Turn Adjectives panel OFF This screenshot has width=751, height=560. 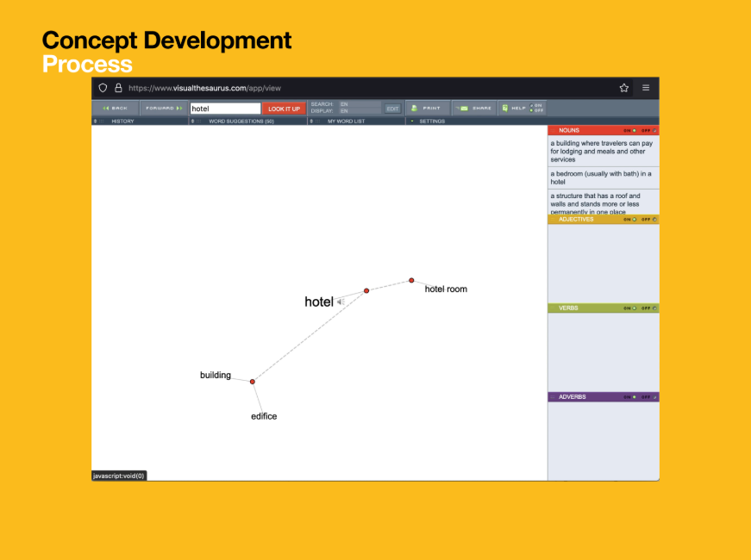[x=654, y=219]
